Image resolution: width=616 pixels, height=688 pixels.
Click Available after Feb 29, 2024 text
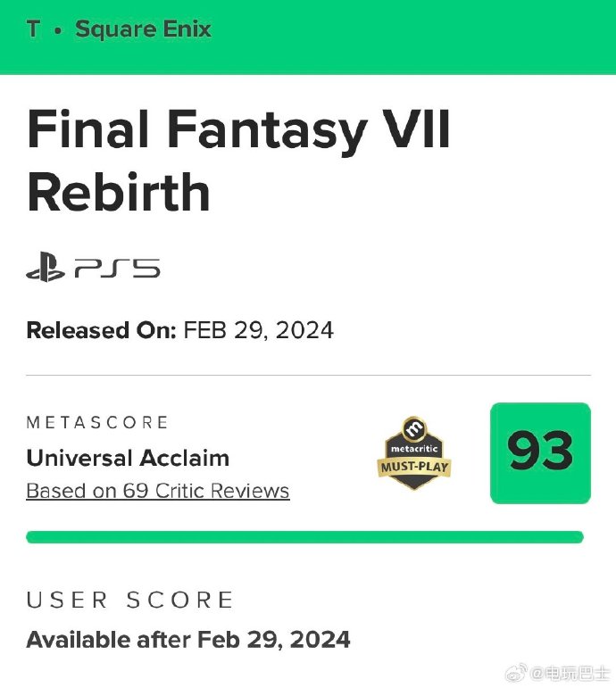188,640
